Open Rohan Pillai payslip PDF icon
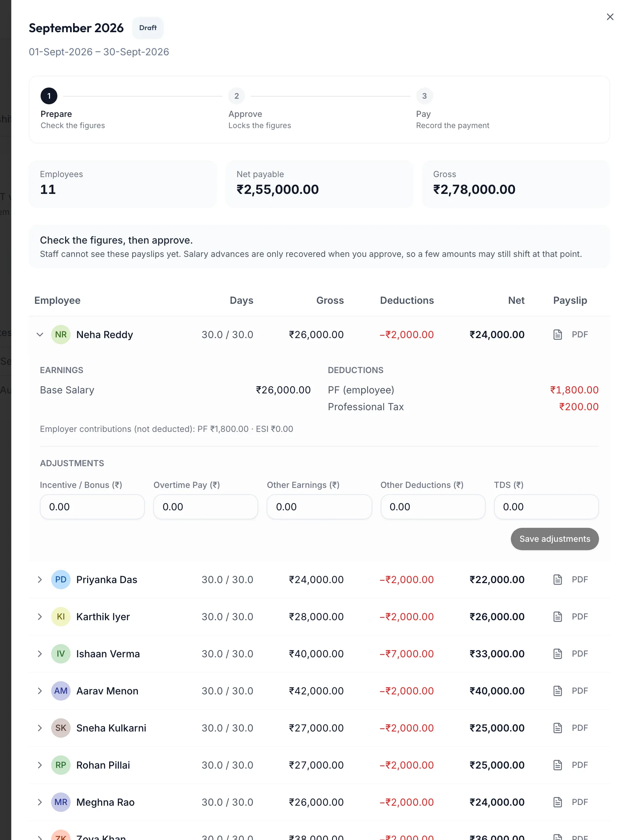Viewport: 627px width, 840px height. point(557,765)
